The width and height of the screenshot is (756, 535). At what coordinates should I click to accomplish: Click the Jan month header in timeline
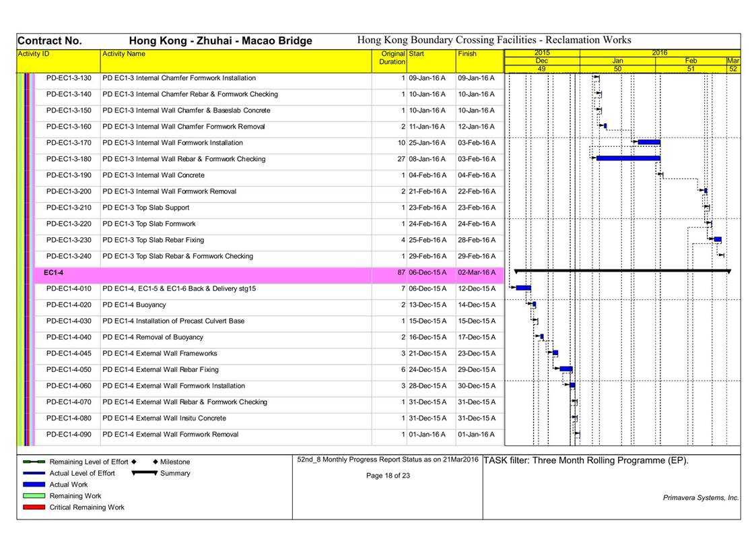[617, 61]
